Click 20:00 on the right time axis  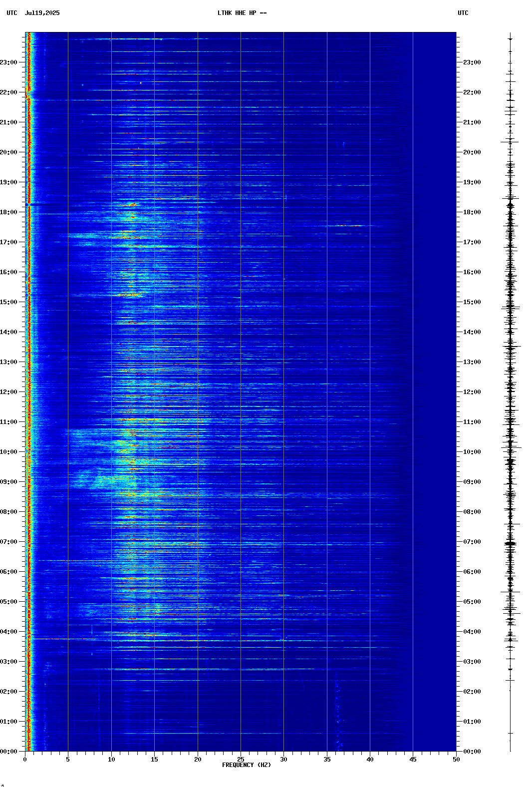[472, 152]
